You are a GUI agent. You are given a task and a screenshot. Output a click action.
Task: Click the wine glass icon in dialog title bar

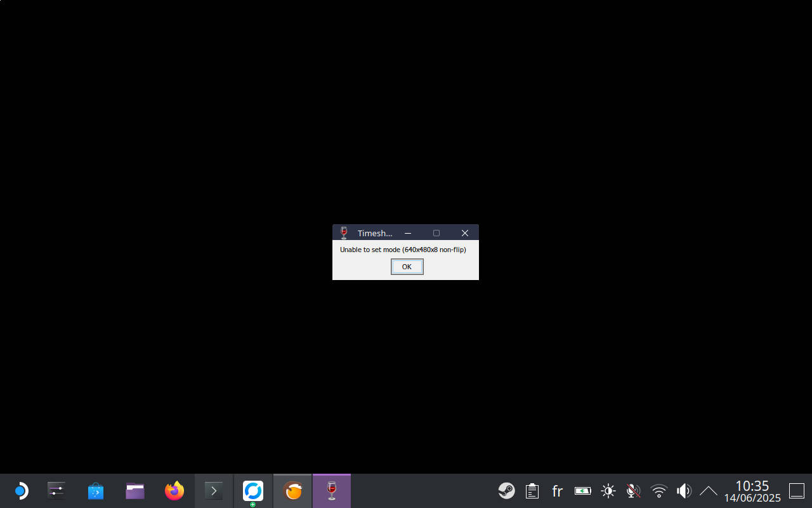[x=344, y=233]
